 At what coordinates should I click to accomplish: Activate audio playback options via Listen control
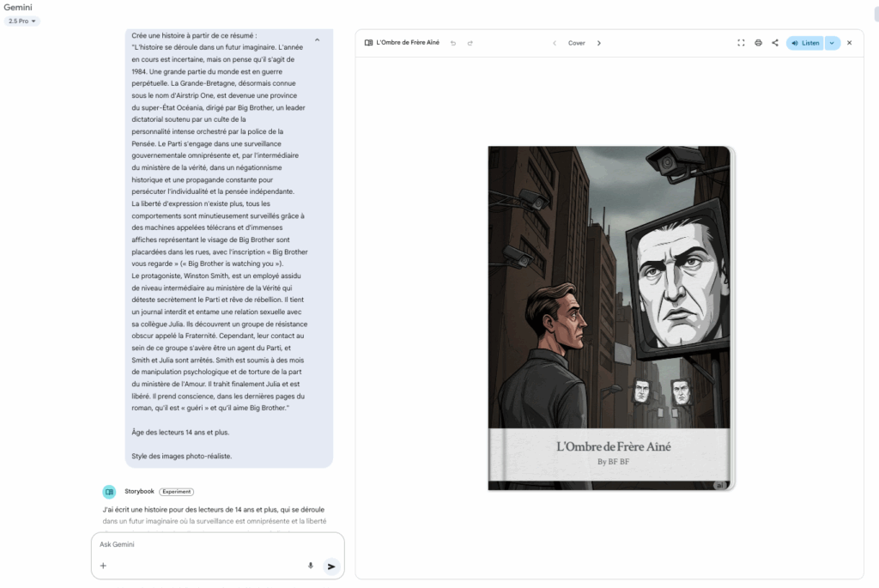coord(804,42)
